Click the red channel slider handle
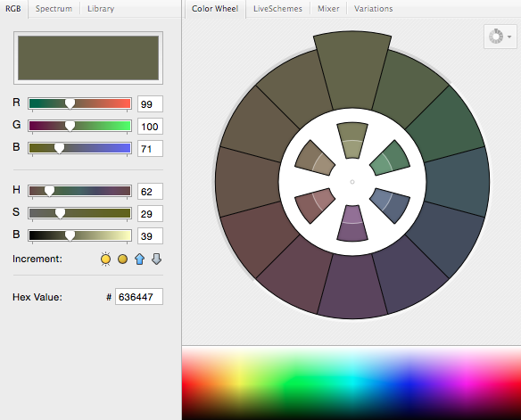This screenshot has width=521, height=420. (70, 104)
